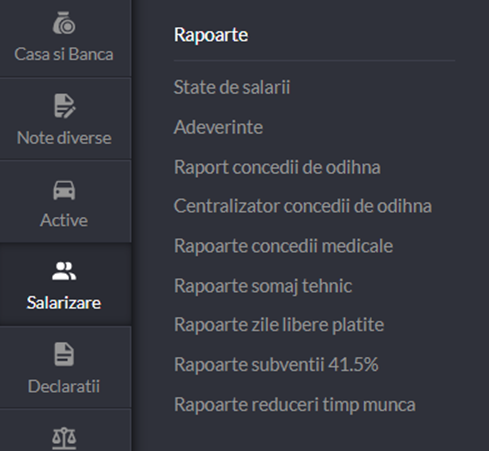Go to the Note diverse section
The height and width of the screenshot is (451, 489).
(x=64, y=138)
